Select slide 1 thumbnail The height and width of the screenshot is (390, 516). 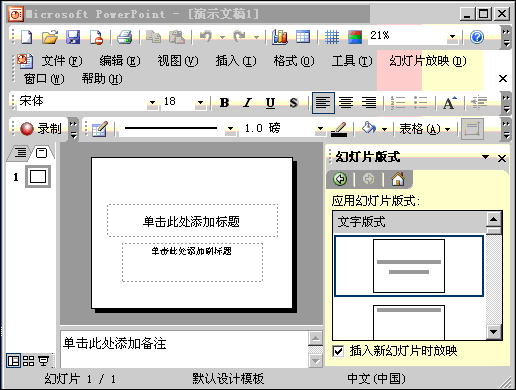[x=38, y=177]
